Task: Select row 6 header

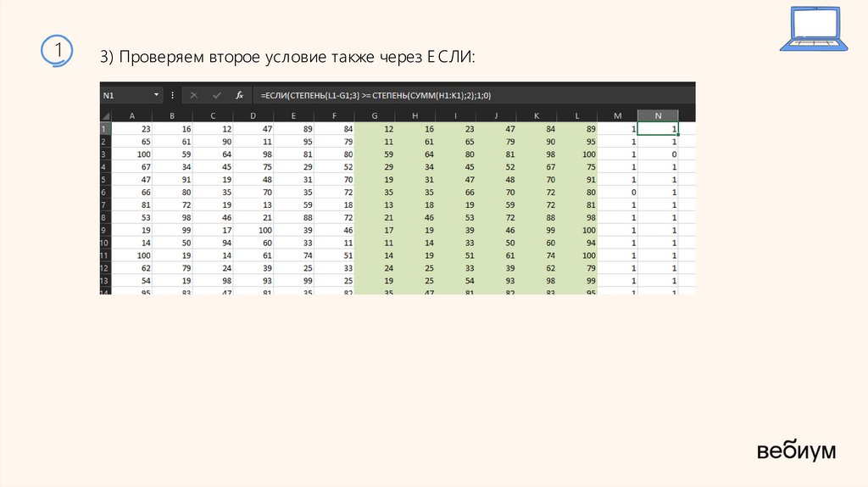Action: (x=106, y=193)
